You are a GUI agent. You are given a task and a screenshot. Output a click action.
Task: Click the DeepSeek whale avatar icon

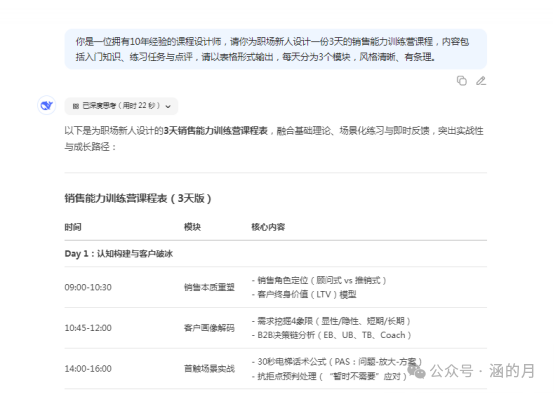(47, 105)
